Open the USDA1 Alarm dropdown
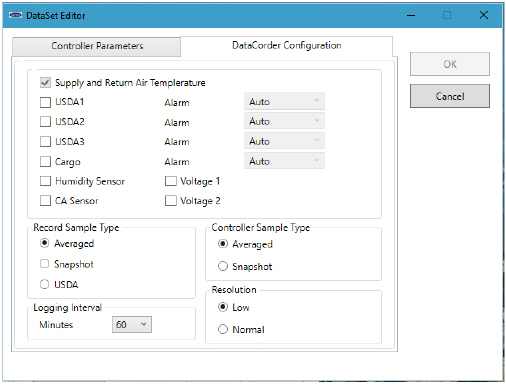The image size is (506, 385). [284, 101]
